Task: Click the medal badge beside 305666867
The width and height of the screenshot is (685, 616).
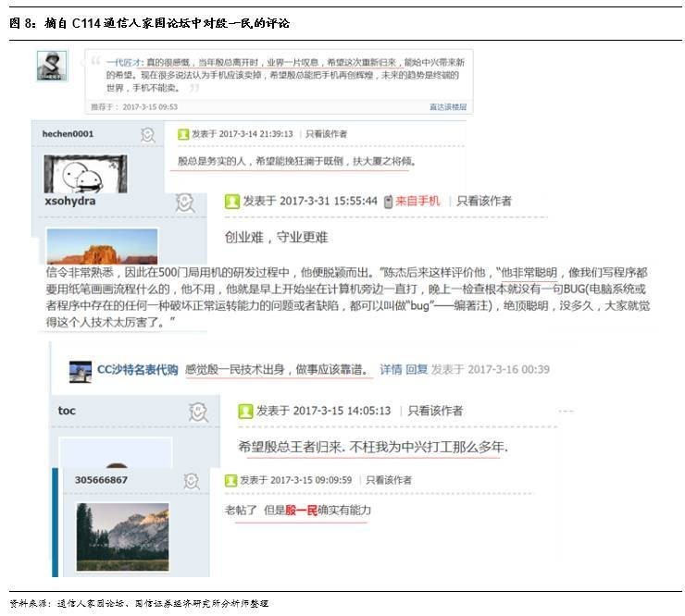Action: tap(191, 481)
